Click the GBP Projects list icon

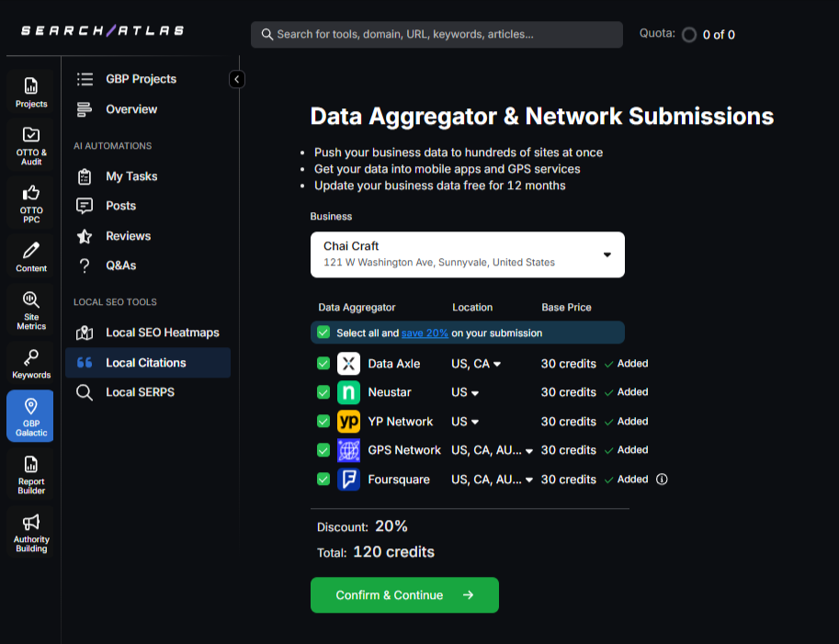[85, 79]
